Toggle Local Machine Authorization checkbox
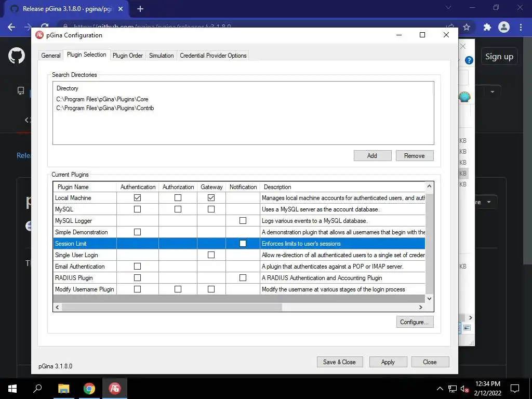The height and width of the screenshot is (399, 532). pos(178,198)
